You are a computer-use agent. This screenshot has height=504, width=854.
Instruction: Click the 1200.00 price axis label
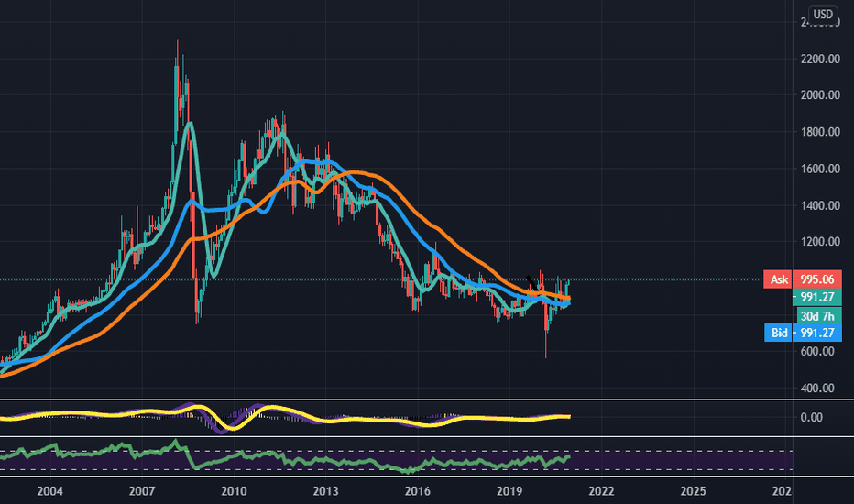[820, 241]
